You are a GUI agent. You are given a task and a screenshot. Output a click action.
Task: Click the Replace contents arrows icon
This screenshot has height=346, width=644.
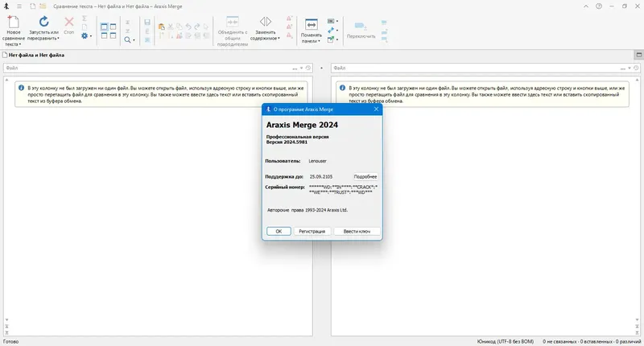pos(266,22)
